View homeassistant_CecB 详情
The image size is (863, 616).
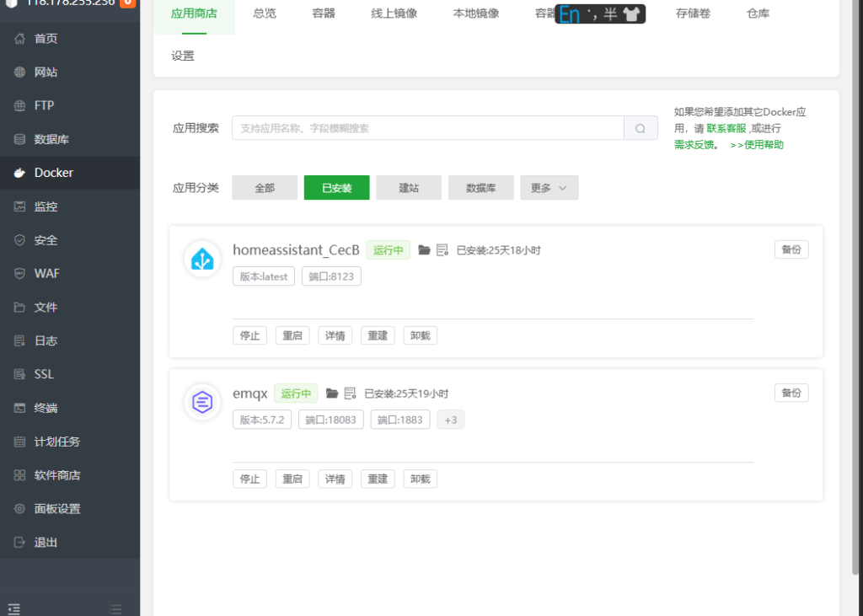pos(335,335)
